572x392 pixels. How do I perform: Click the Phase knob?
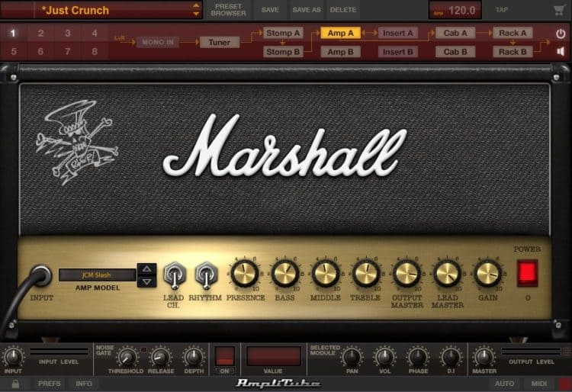[x=418, y=358]
